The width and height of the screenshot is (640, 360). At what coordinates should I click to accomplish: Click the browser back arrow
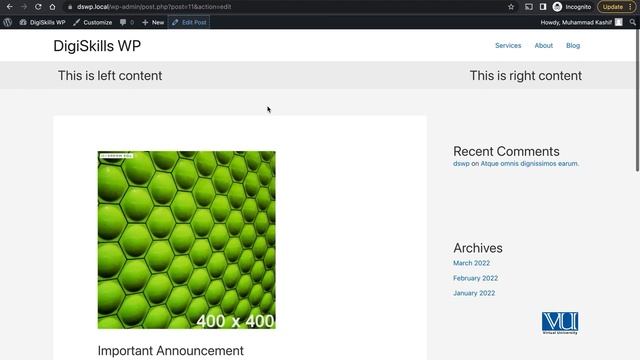[x=9, y=7]
